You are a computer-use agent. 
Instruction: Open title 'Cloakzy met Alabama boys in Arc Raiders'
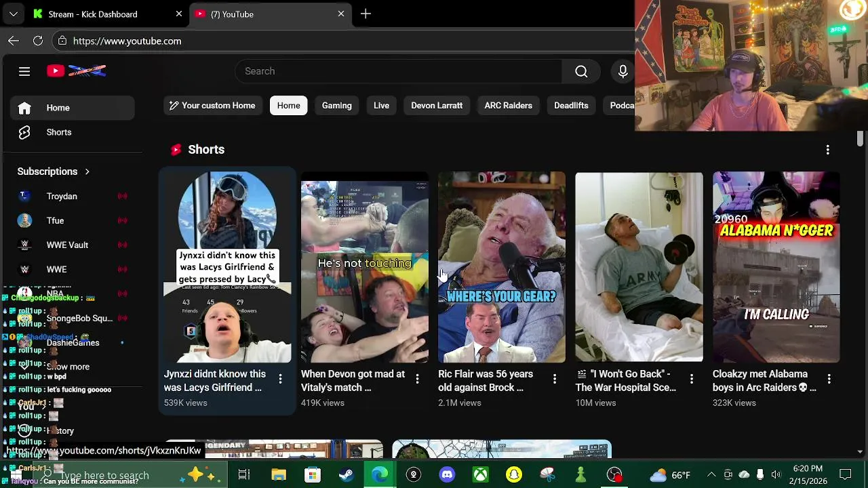pyautogui.click(x=764, y=380)
